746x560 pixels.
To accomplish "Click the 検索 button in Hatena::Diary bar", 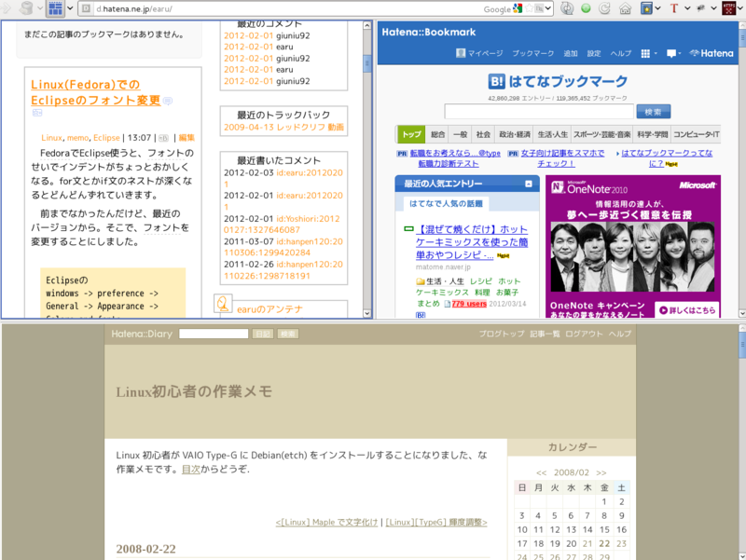I will [288, 334].
